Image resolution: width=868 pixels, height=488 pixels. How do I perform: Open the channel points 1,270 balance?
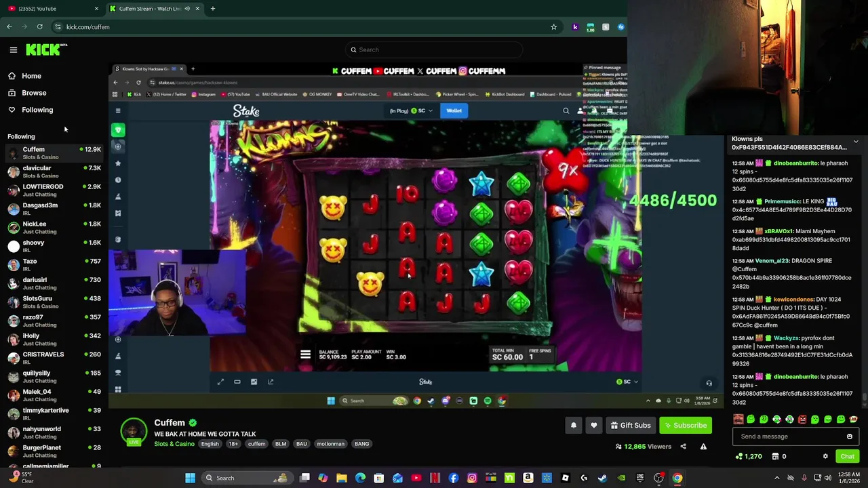pos(749,457)
